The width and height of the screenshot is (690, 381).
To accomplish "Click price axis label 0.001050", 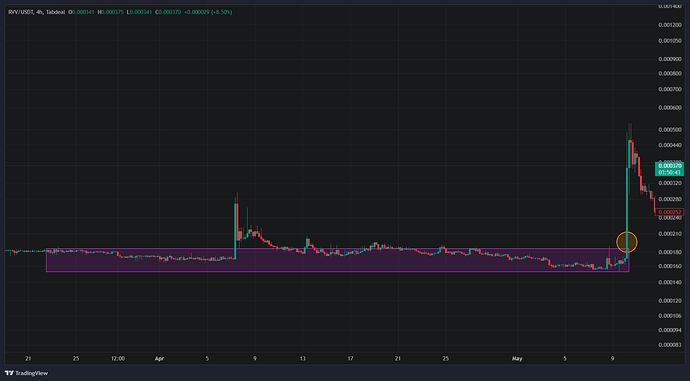I will [670, 41].
